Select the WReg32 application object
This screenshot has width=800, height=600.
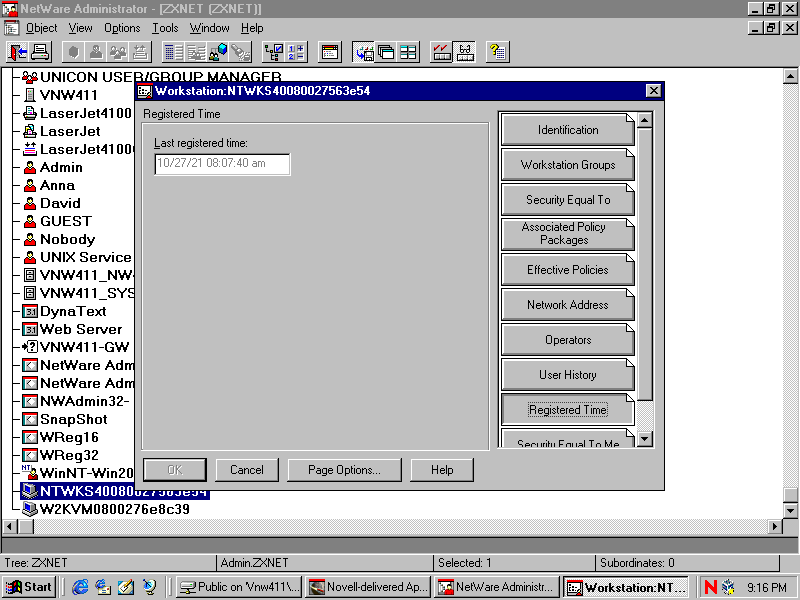tap(61, 455)
